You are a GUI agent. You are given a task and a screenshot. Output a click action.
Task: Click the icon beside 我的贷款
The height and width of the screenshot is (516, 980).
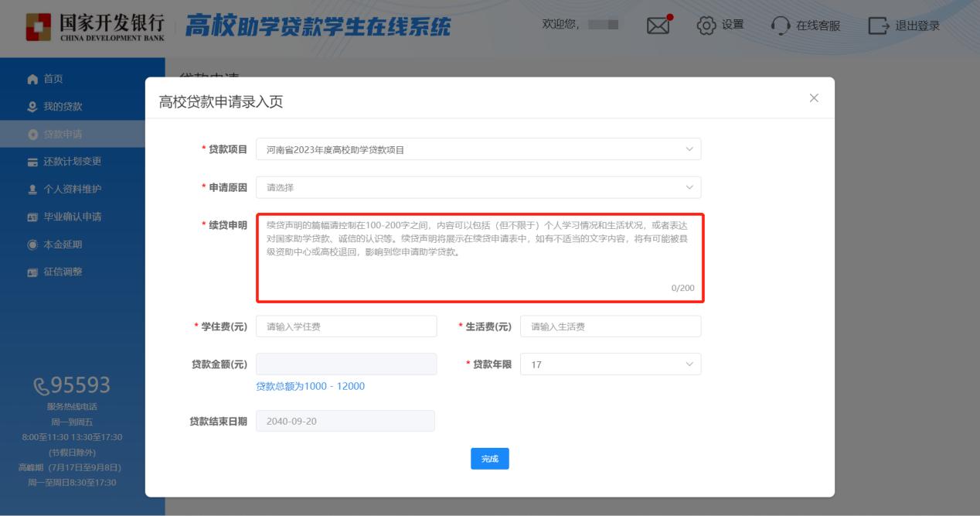(32, 106)
